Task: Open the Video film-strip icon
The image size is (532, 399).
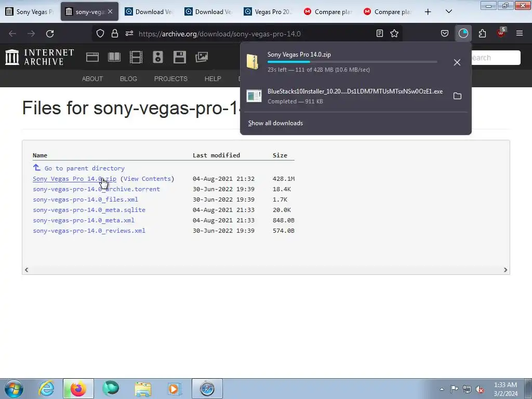Action: point(136,57)
